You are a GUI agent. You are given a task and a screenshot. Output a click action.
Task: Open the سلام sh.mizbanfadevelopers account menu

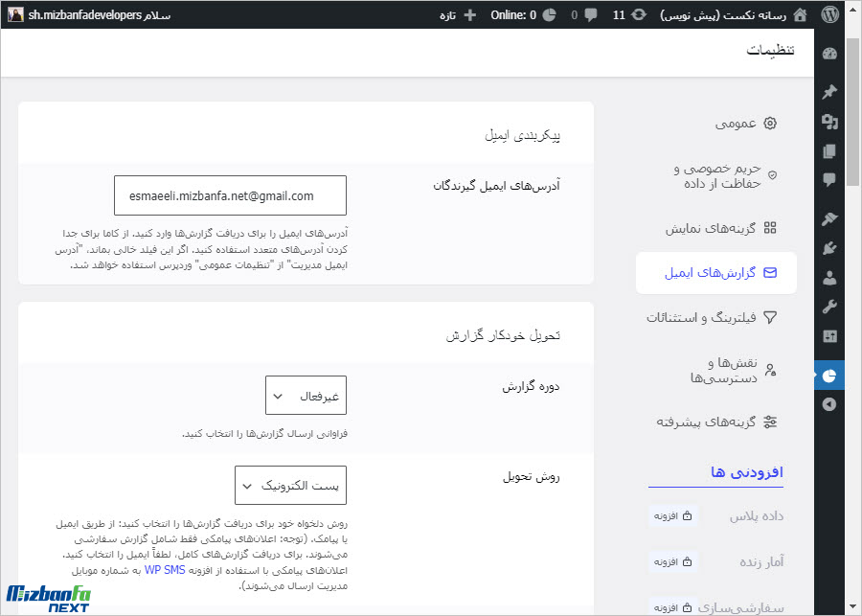(x=90, y=15)
